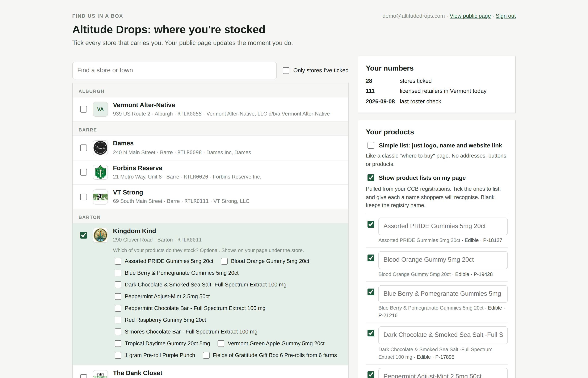
Task: Edit the Blood Orange Gummy display name field
Action: tap(443, 260)
